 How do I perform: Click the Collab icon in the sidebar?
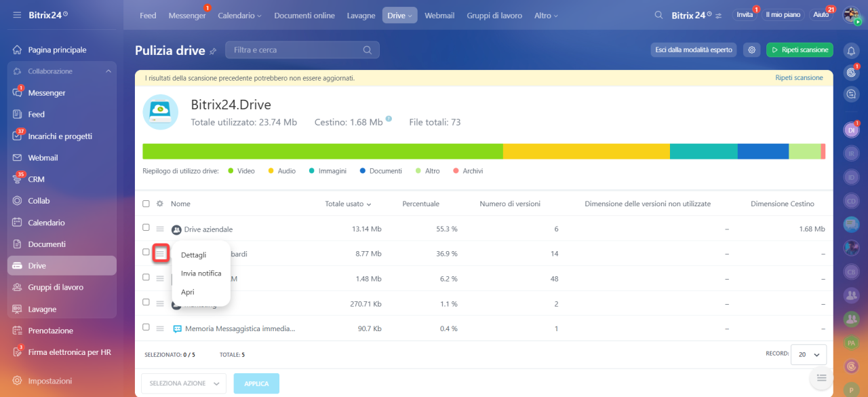click(18, 201)
